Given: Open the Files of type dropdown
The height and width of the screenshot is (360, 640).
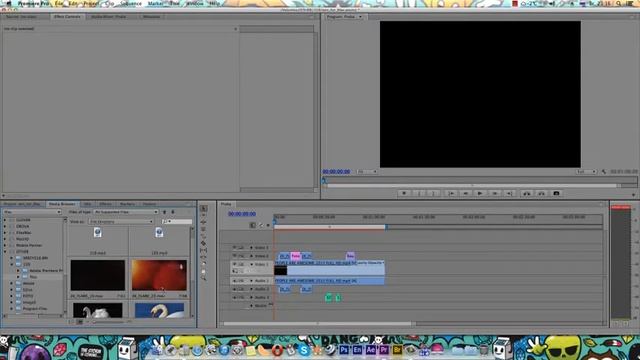Looking at the screenshot, I should coord(126,212).
